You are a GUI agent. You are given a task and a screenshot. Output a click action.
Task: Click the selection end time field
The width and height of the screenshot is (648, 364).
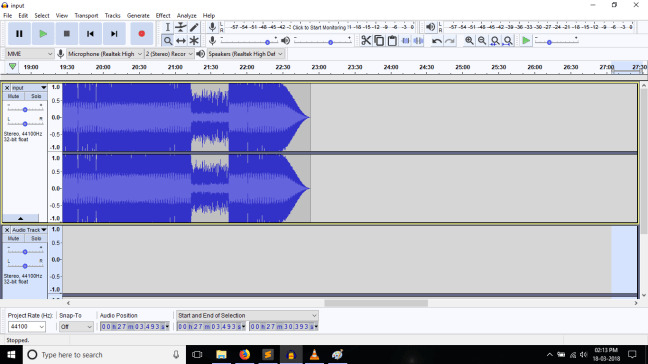pos(284,326)
